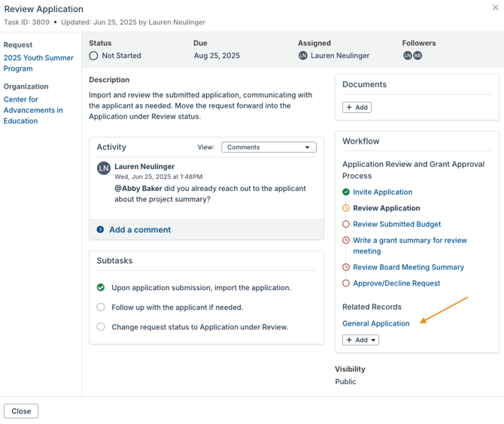Click the LN follower avatar

(407, 56)
